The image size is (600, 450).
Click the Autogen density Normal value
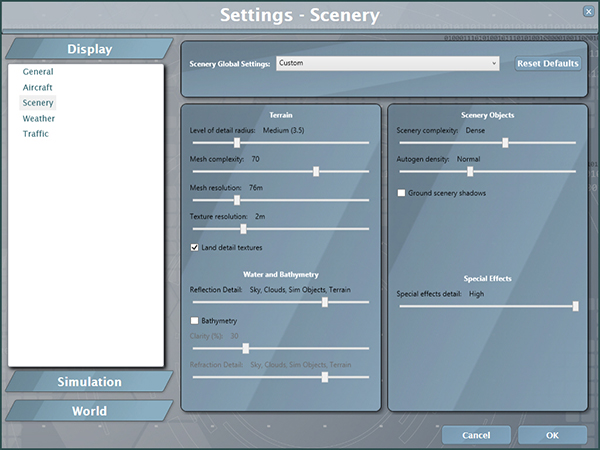(468, 159)
